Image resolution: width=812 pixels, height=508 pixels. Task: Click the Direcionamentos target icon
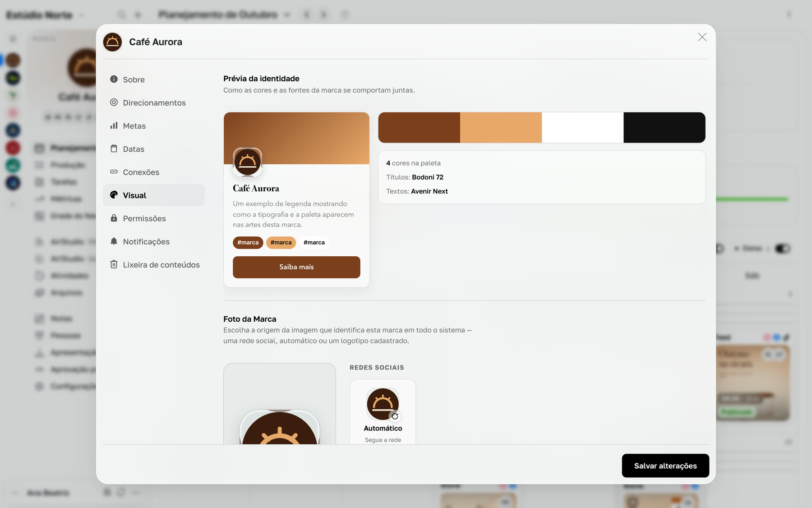[114, 102]
